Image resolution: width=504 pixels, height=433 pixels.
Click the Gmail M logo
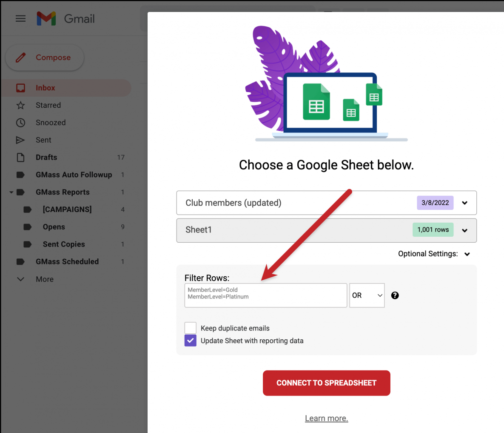point(46,19)
